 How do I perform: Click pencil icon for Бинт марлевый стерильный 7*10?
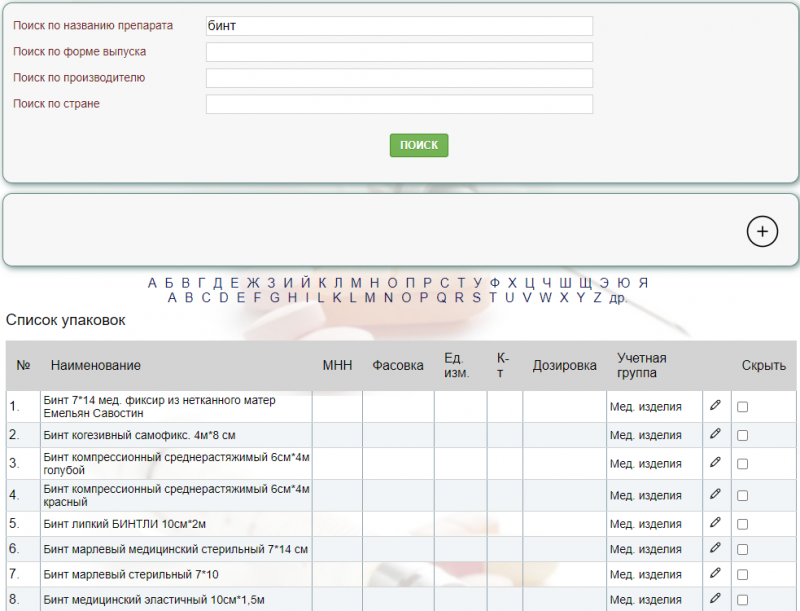pyautogui.click(x=715, y=574)
